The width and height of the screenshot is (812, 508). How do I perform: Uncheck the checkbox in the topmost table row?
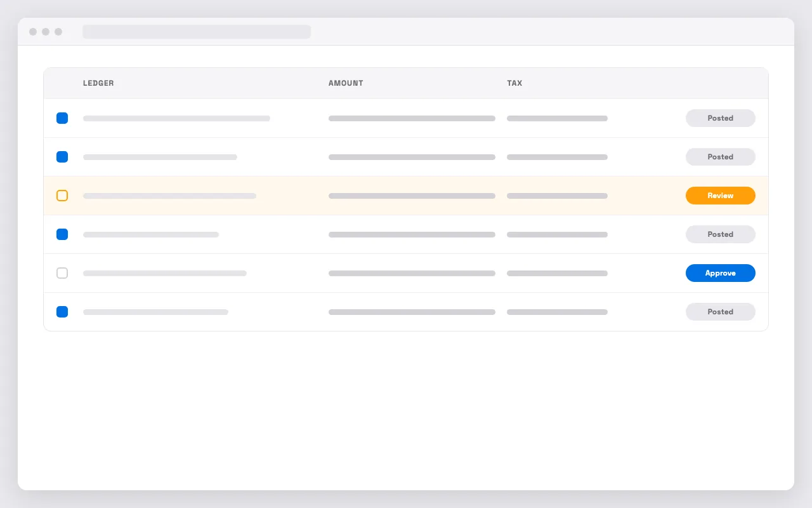62,118
